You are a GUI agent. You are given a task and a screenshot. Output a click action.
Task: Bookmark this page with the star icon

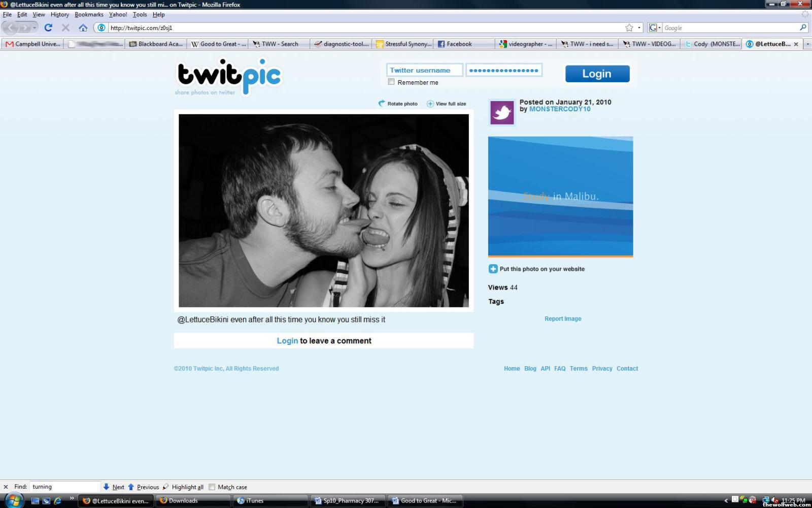pos(629,28)
